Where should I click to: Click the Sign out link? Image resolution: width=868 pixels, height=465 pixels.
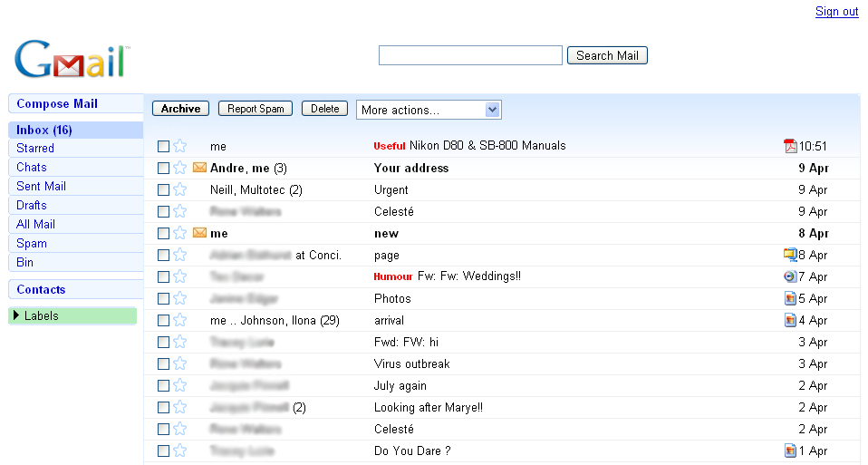(836, 11)
